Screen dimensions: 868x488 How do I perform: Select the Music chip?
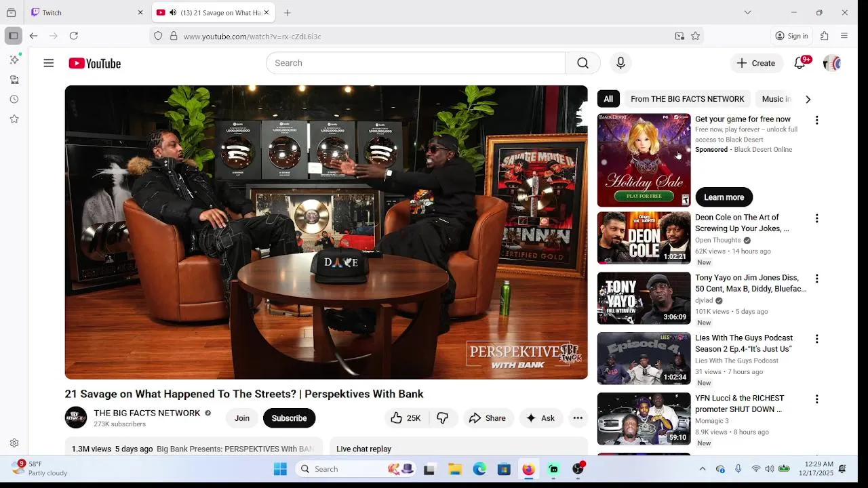click(776, 99)
